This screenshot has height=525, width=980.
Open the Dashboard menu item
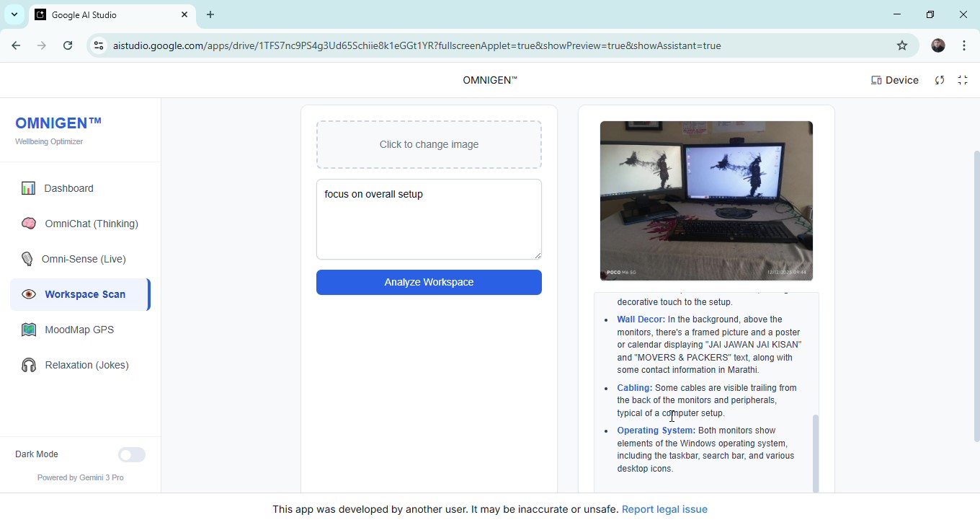point(80,189)
